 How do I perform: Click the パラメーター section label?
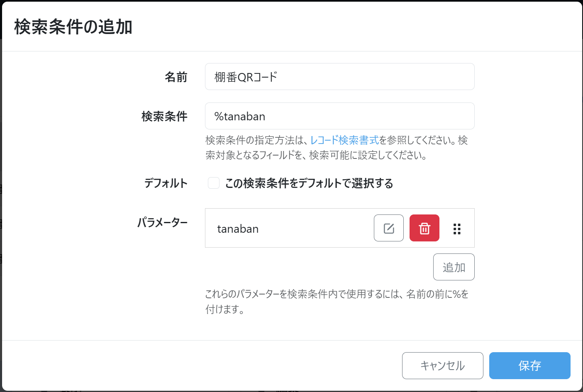[162, 223]
